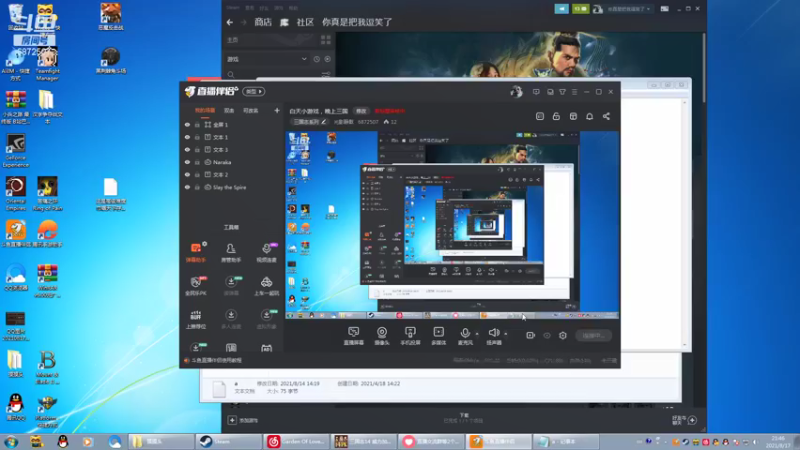Toggle lock icon for Naraka source

click(x=197, y=162)
